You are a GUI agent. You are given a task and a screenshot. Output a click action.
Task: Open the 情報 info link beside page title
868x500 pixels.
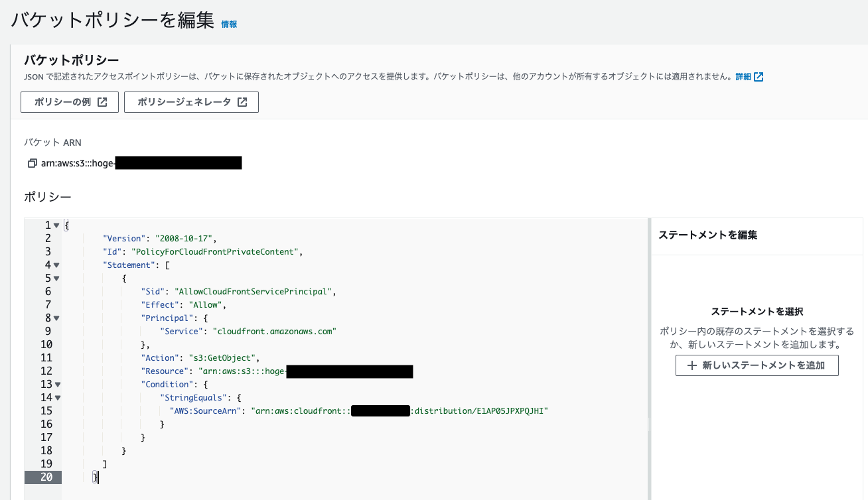[228, 24]
